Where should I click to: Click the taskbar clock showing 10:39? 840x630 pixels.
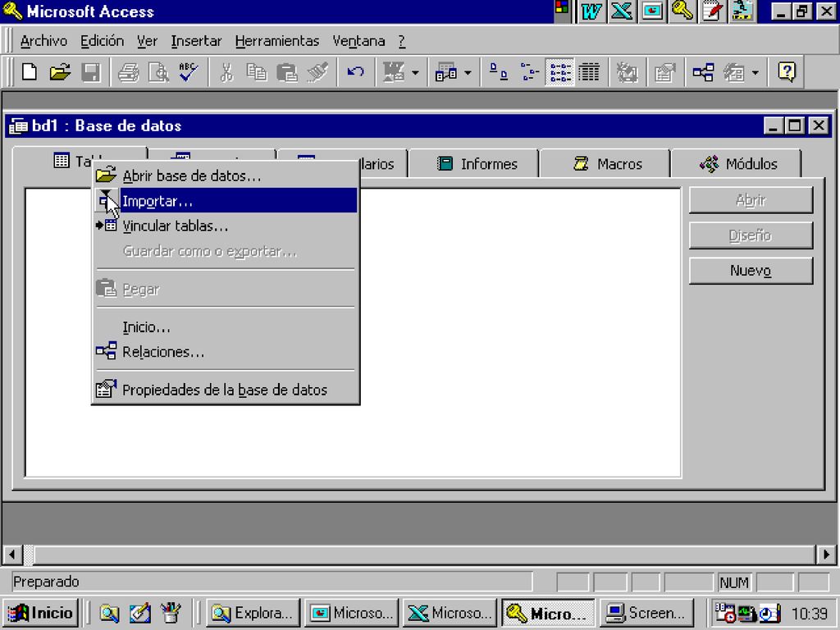click(x=809, y=614)
